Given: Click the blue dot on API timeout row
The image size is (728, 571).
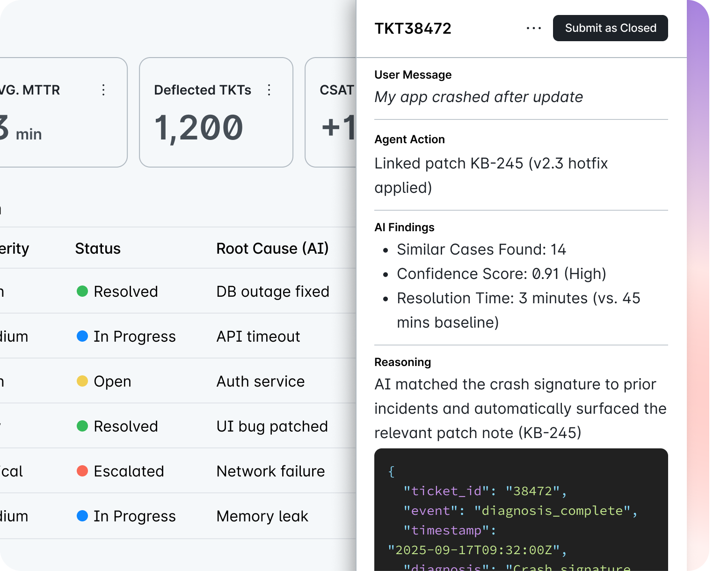Looking at the screenshot, I should coord(82,337).
